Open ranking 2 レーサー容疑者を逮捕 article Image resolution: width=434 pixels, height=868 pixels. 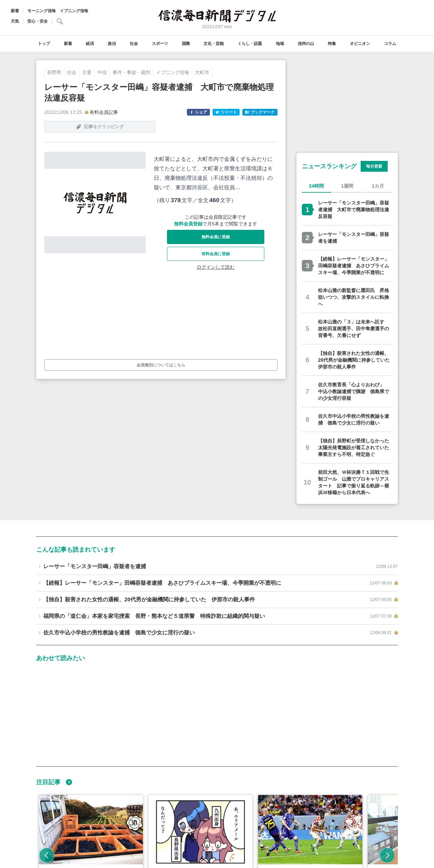click(x=347, y=238)
